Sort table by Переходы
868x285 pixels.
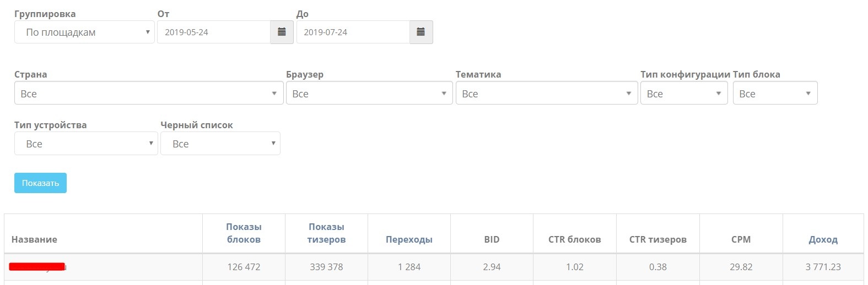click(x=409, y=239)
